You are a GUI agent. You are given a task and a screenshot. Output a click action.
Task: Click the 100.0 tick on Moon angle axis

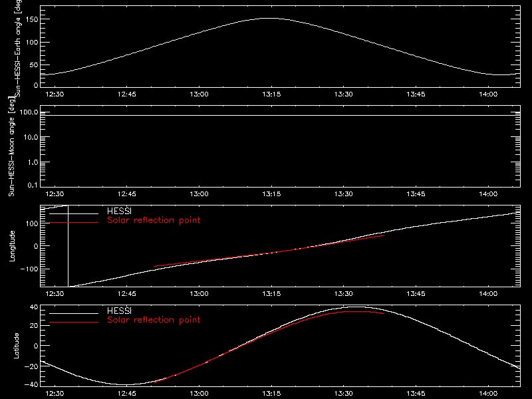click(x=29, y=112)
